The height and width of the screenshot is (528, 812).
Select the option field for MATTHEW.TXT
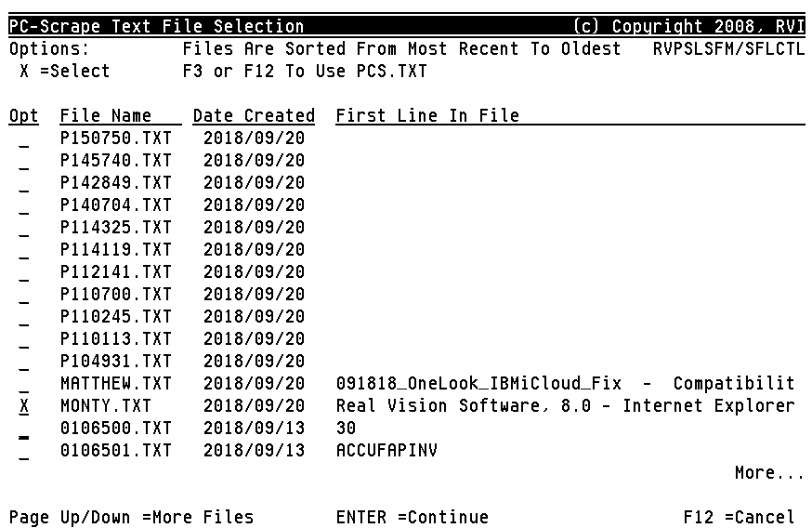point(24,384)
